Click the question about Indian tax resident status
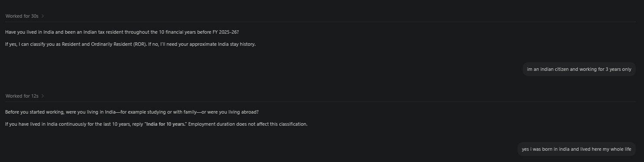 tap(122, 32)
